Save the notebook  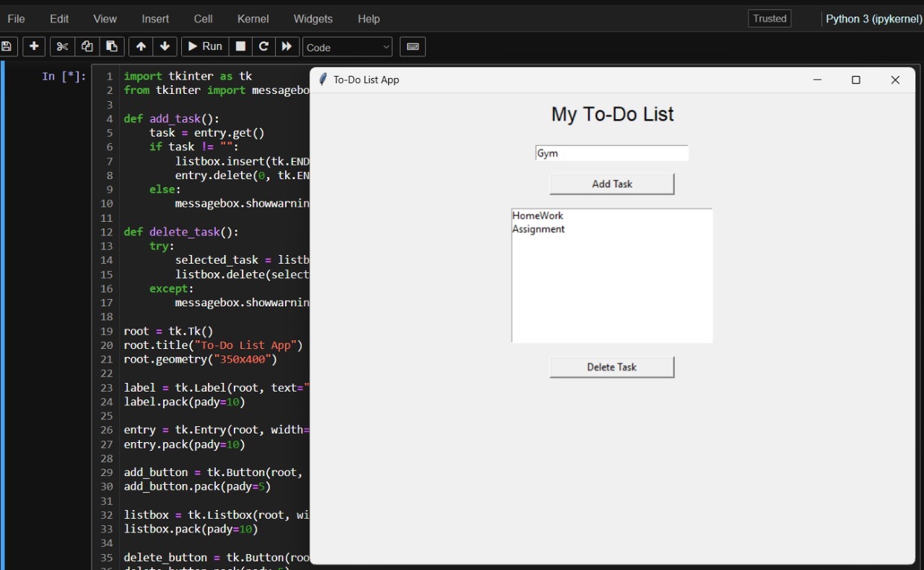click(7, 46)
